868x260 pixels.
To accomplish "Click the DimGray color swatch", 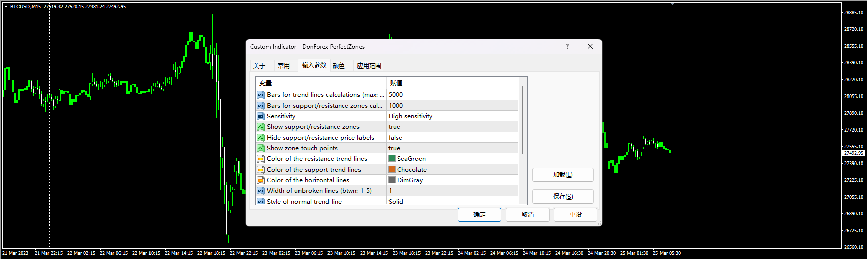I will point(392,180).
